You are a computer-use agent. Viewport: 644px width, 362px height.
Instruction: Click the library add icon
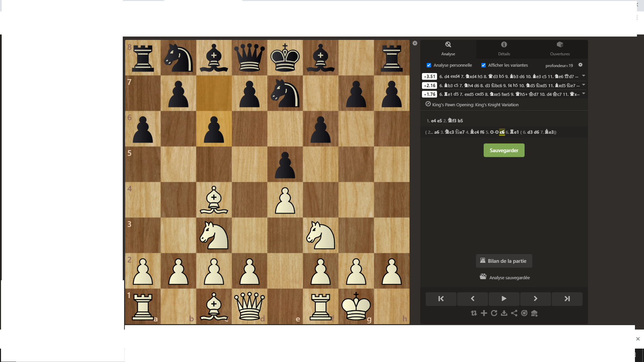[534, 313]
